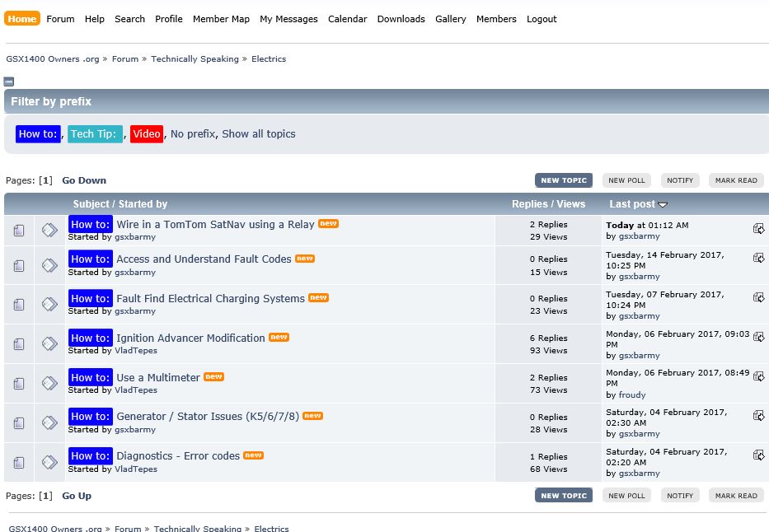Click new badge on Fault Find Charging topic
The width and height of the screenshot is (769, 532).
pyautogui.click(x=318, y=297)
